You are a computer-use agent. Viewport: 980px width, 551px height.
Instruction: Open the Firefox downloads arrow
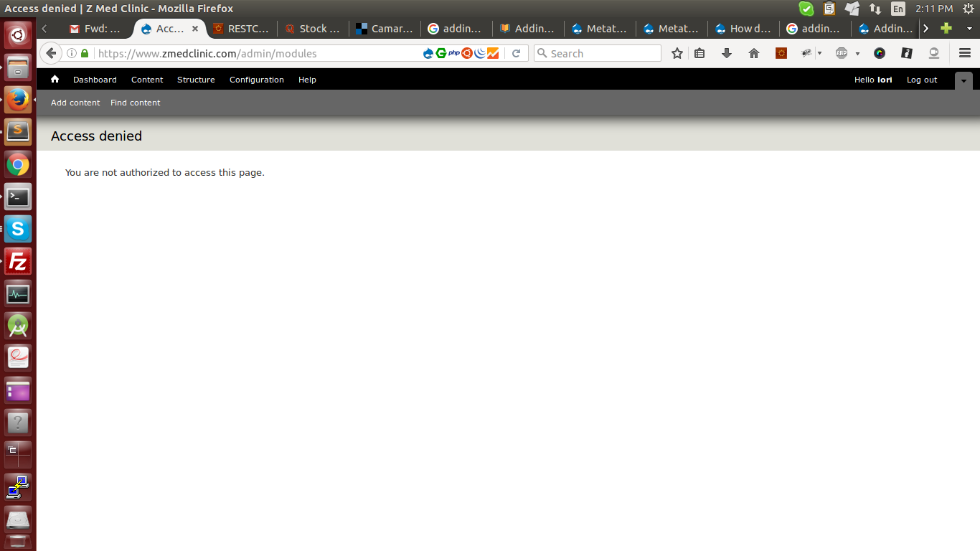[x=726, y=53]
